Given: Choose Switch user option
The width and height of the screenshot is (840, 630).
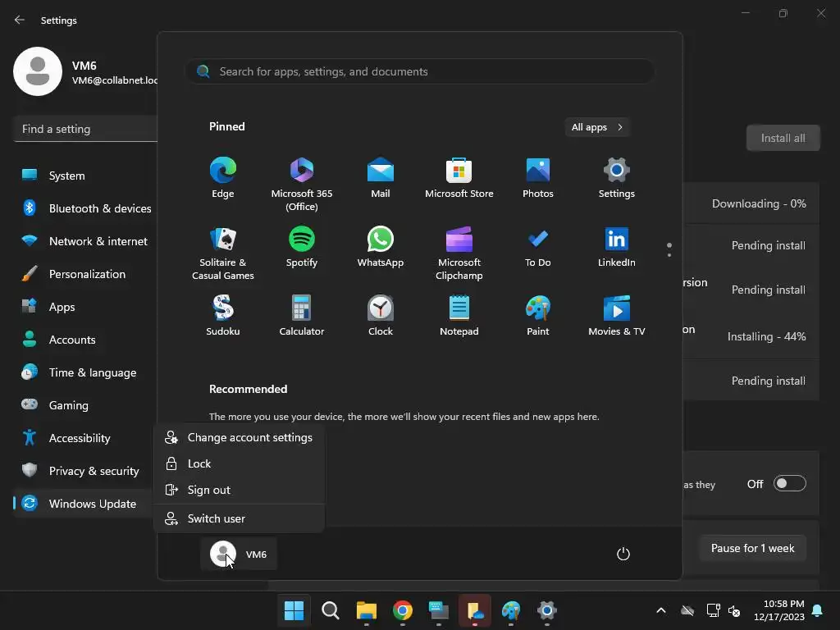Looking at the screenshot, I should point(239,518).
